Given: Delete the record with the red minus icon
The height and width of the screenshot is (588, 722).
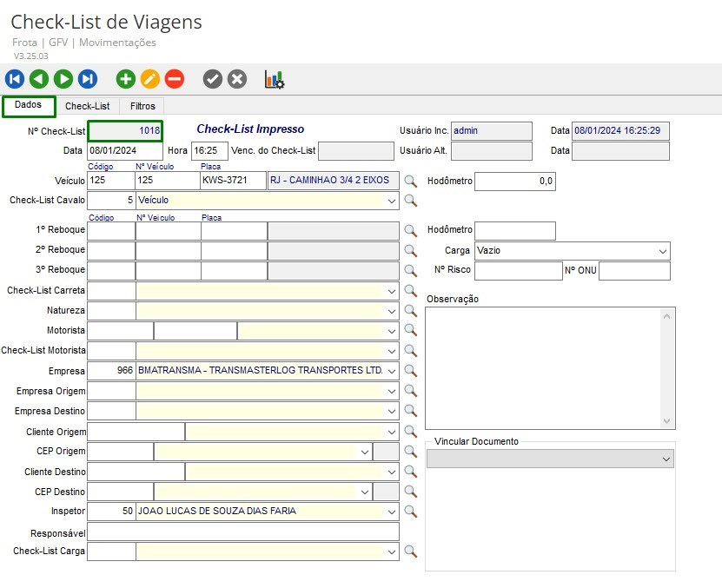Looking at the screenshot, I should [175, 79].
